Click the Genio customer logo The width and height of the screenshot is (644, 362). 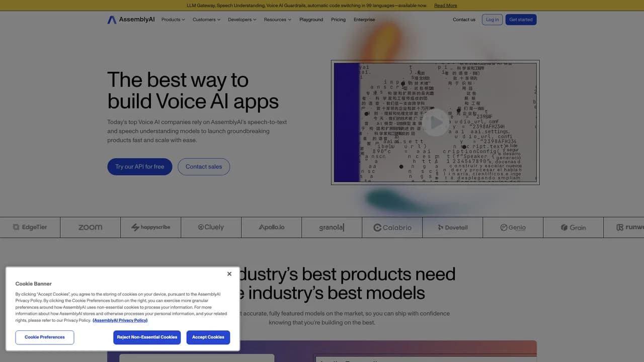pyautogui.click(x=513, y=227)
